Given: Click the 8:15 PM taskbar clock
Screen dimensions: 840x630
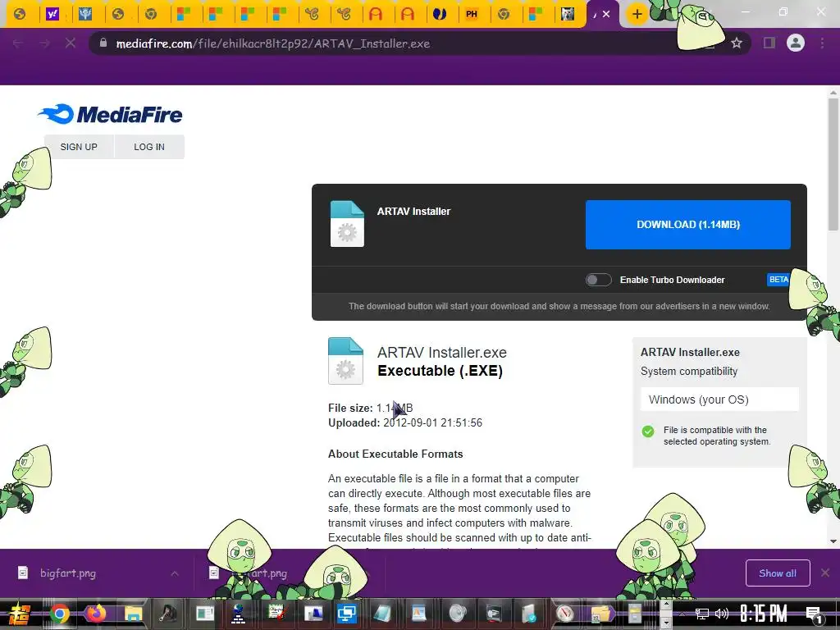Looking at the screenshot, I should 764,614.
